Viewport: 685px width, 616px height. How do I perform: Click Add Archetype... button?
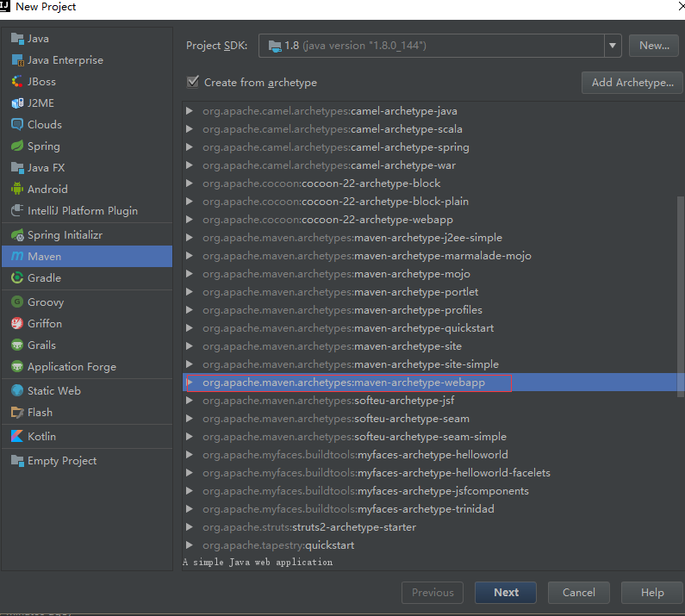(x=632, y=83)
